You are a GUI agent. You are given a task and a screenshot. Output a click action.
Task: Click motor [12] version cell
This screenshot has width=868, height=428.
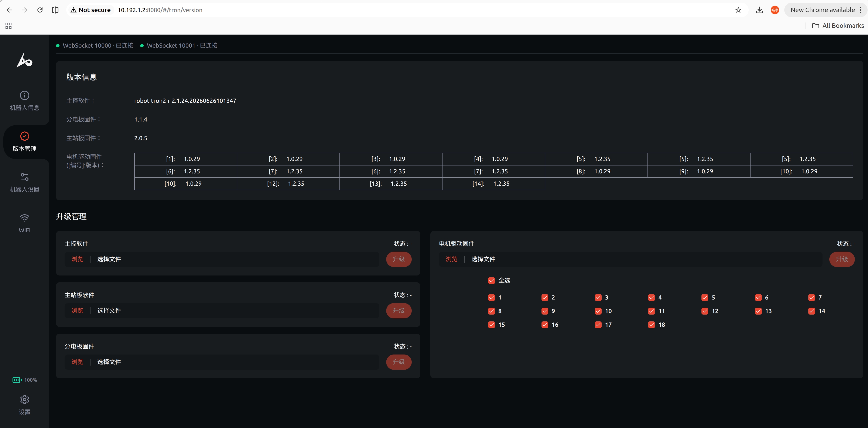[288, 184]
